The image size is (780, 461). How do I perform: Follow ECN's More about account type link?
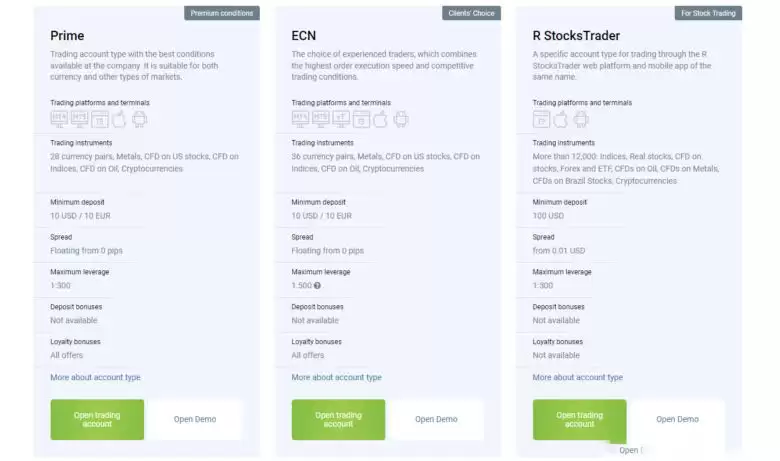coord(336,377)
